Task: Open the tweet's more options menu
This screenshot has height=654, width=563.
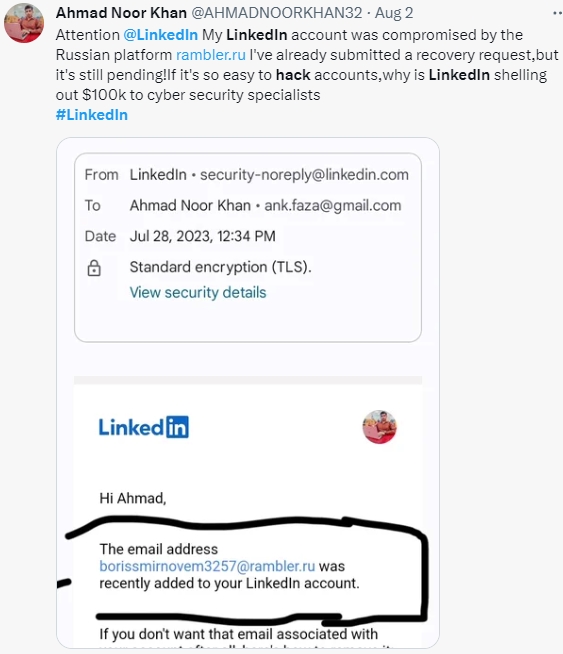Action: point(557,13)
